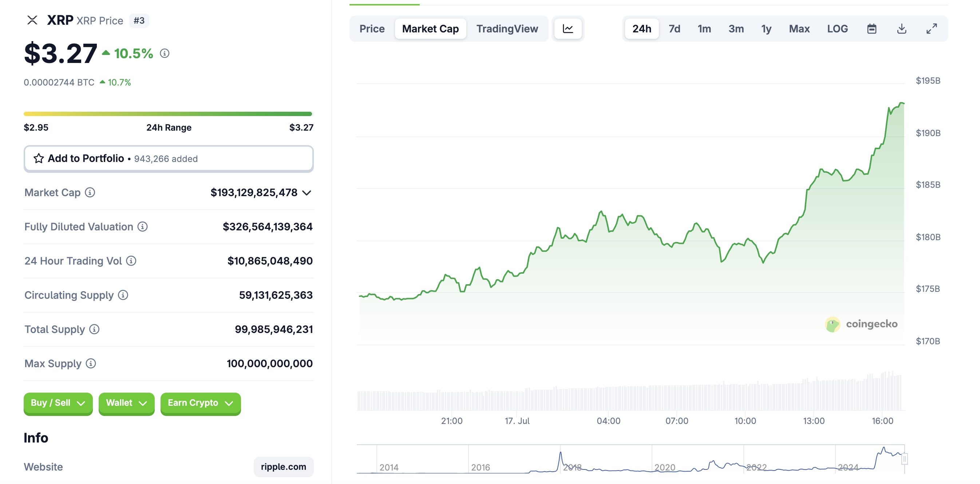980x484 pixels.
Task: Switch to line chart type icon
Action: (568, 28)
